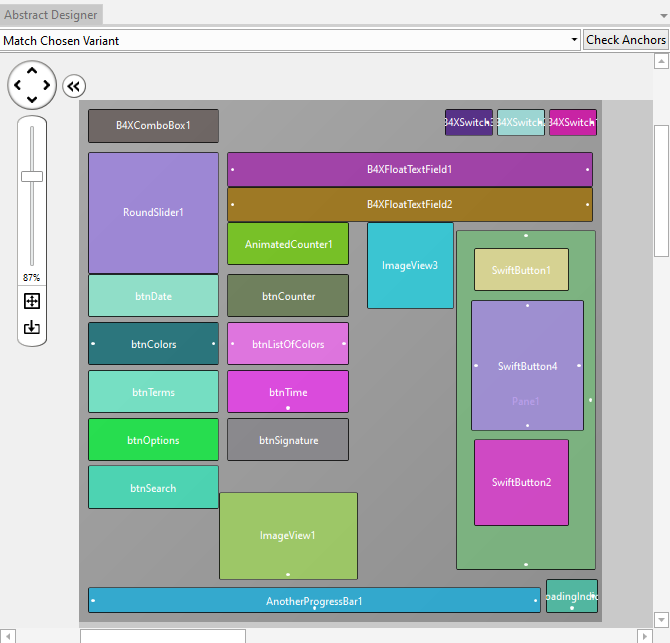Click the horizontal scrollbar right arrow
The width and height of the screenshot is (670, 643).
(645, 636)
